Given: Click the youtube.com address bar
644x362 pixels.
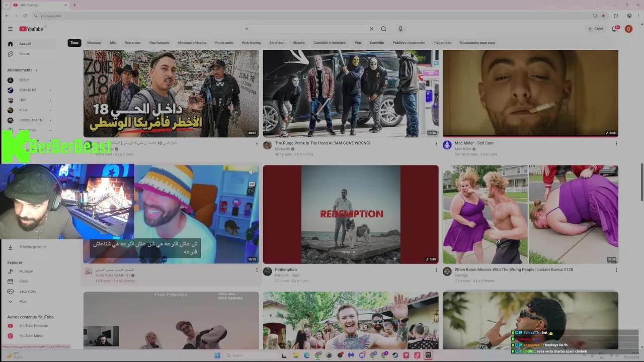Looking at the screenshot, I should [x=312, y=16].
